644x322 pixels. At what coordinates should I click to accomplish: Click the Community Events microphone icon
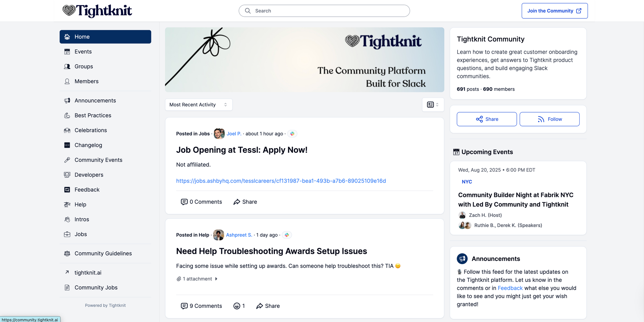coord(67,160)
